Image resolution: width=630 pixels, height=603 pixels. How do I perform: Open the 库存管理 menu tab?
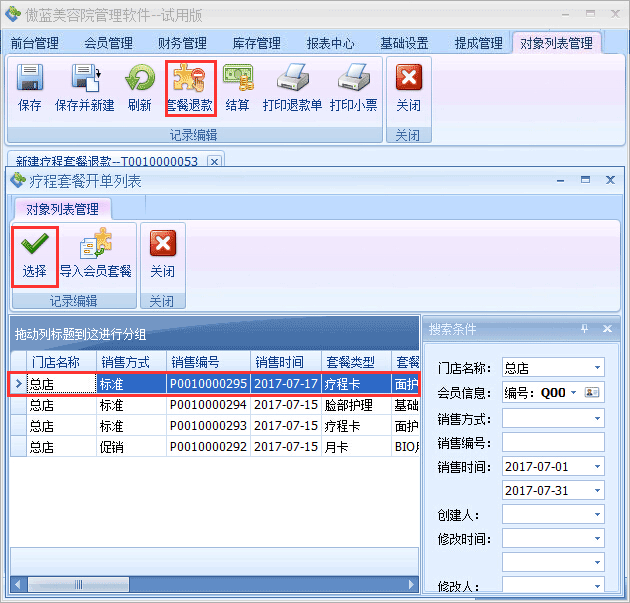(x=256, y=43)
